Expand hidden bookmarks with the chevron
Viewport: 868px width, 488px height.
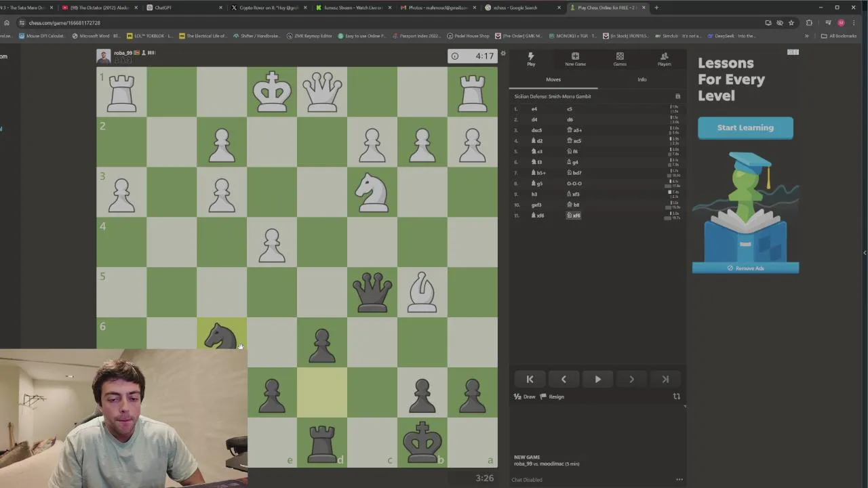(806, 36)
